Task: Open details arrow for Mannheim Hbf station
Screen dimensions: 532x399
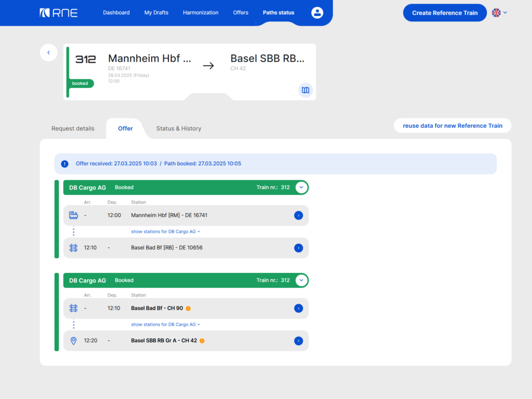Action: coord(298,215)
